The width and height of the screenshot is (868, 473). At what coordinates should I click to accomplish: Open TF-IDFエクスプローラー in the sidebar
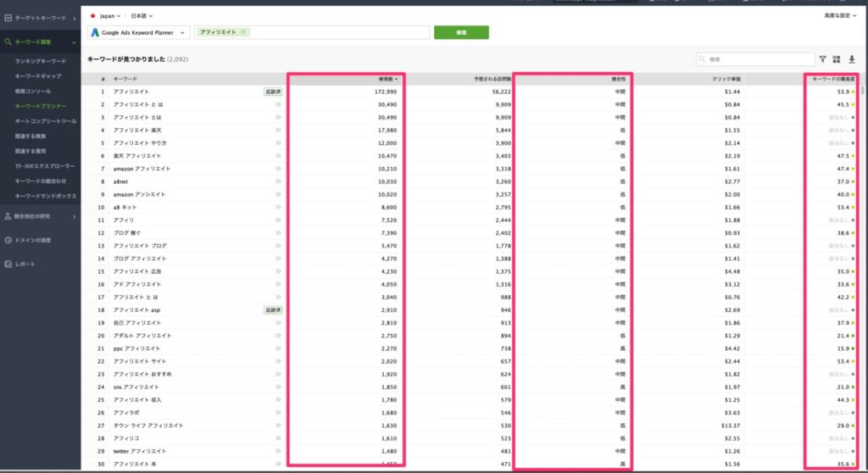[45, 166]
